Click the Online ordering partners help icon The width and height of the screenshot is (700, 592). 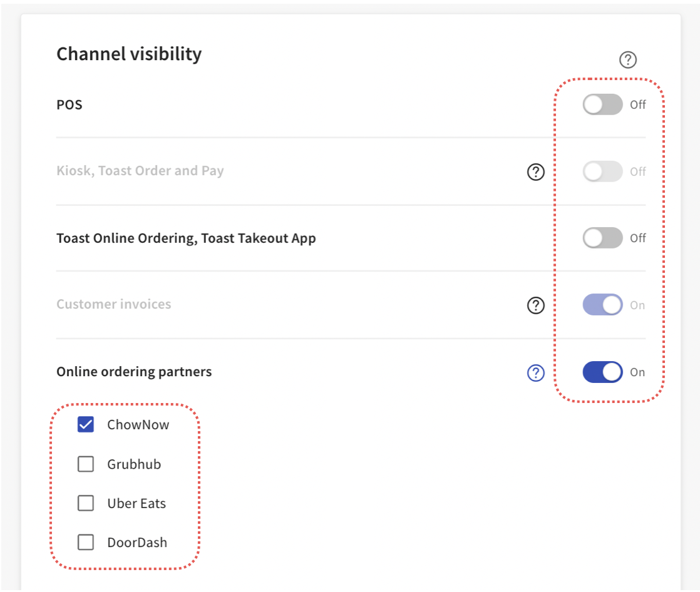535,372
